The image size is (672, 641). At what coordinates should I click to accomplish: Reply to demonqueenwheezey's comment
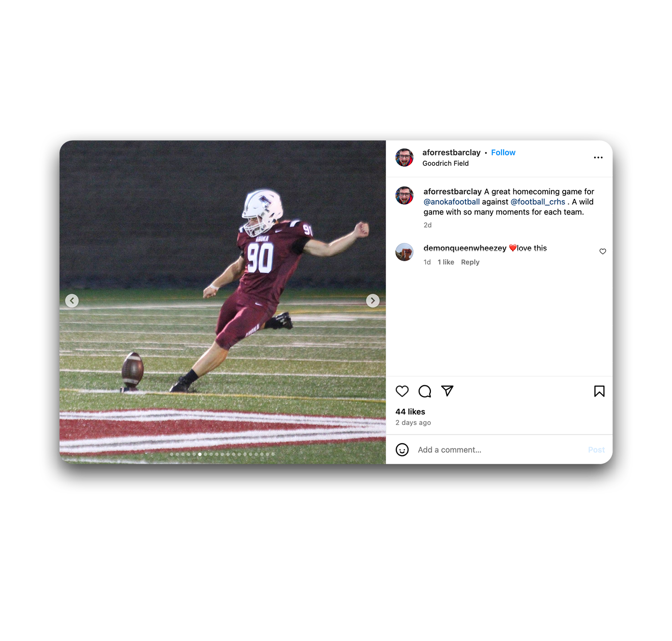[x=470, y=262]
